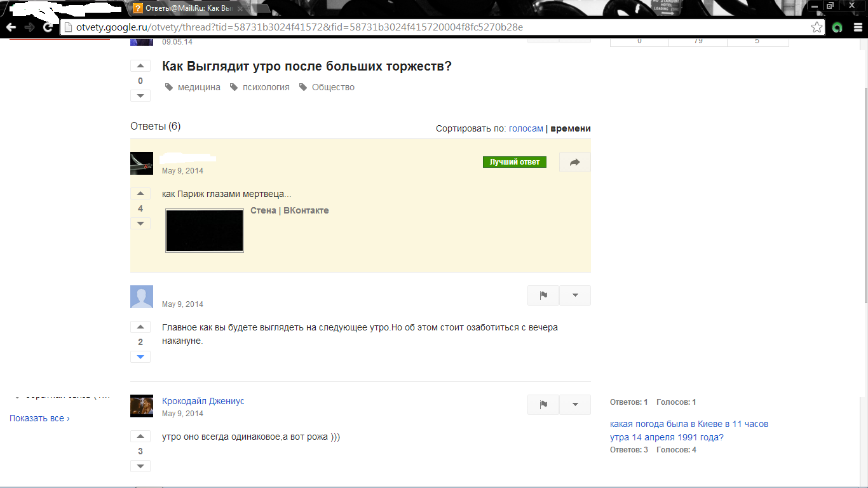Open the медицина tag
The height and width of the screenshot is (488, 868).
199,87
